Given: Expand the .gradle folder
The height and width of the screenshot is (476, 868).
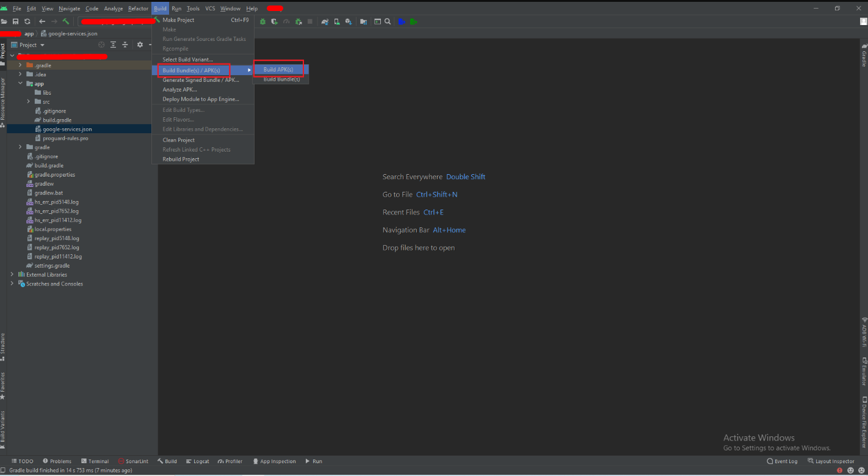Looking at the screenshot, I should pos(20,65).
